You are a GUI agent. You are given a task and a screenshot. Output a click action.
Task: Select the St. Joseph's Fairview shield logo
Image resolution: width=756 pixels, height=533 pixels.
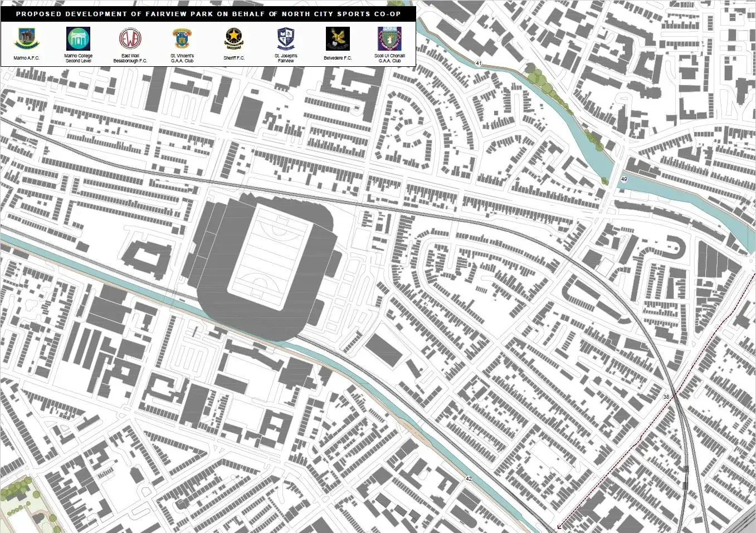(286, 39)
